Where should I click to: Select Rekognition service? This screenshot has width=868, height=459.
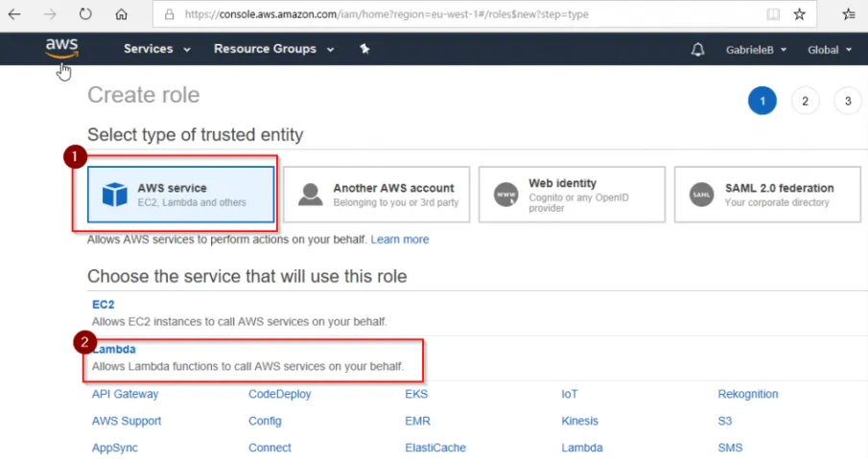(x=748, y=394)
